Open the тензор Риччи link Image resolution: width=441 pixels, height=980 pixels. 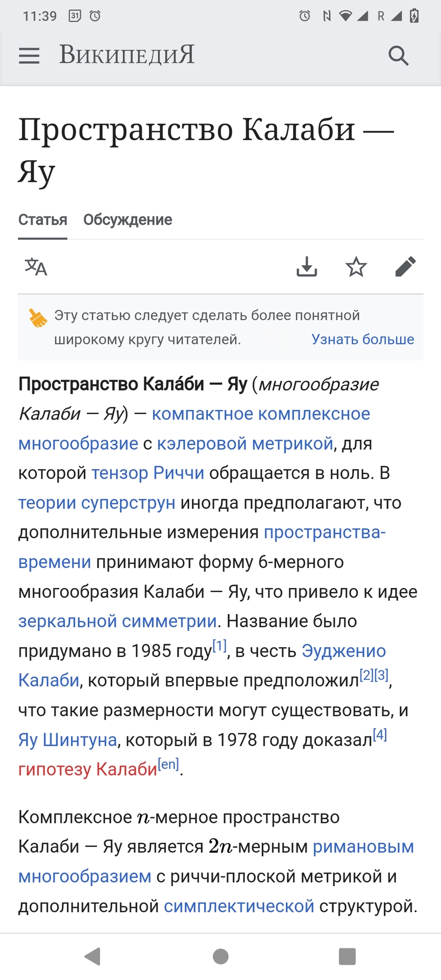coord(148,473)
